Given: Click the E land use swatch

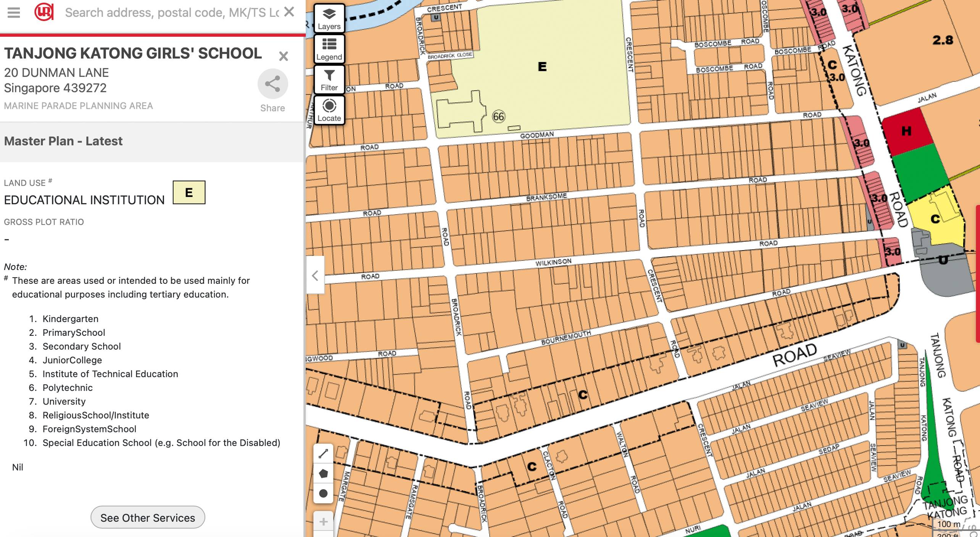Looking at the screenshot, I should point(189,192).
